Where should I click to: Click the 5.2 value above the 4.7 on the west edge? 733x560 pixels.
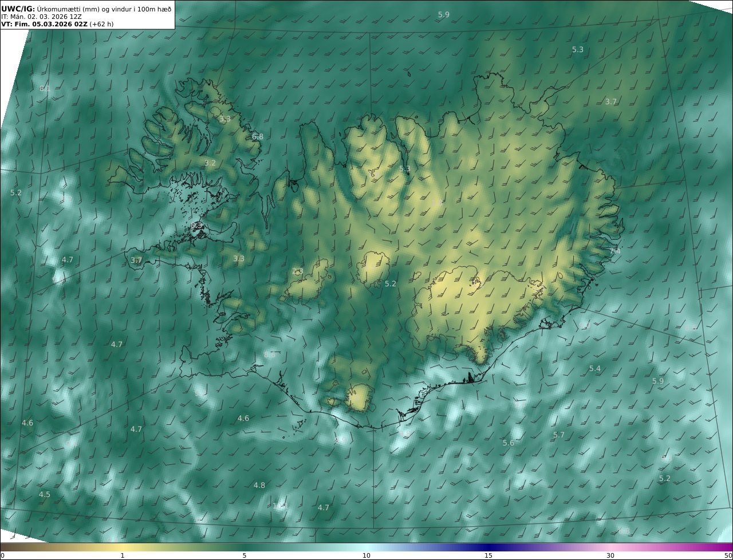16,192
